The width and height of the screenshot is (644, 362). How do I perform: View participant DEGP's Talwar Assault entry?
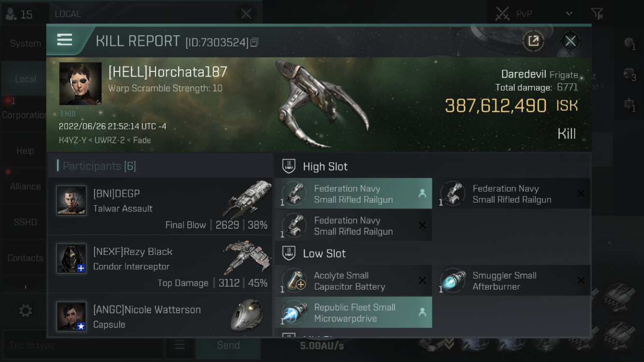(x=160, y=206)
